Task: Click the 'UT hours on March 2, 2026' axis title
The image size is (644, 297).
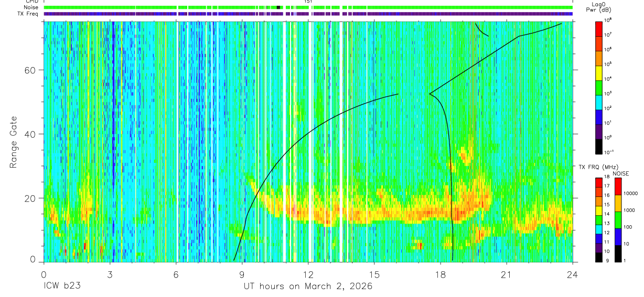Action: [308, 287]
